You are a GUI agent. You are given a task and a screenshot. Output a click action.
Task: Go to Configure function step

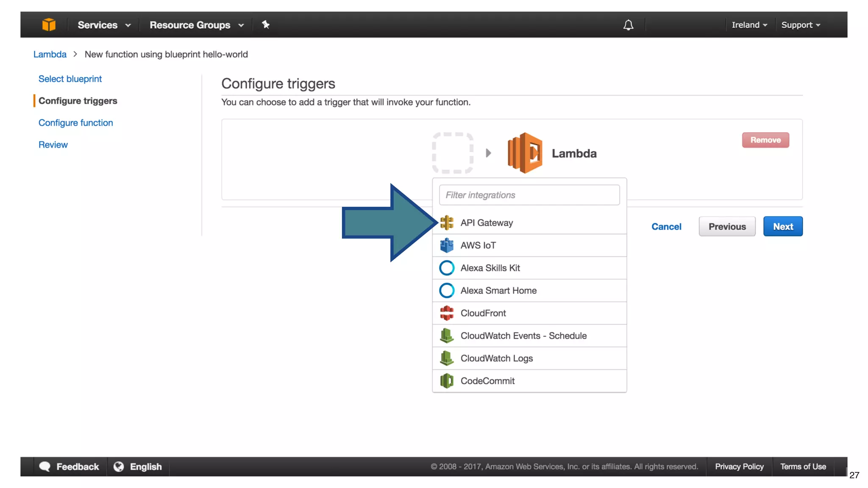point(76,123)
